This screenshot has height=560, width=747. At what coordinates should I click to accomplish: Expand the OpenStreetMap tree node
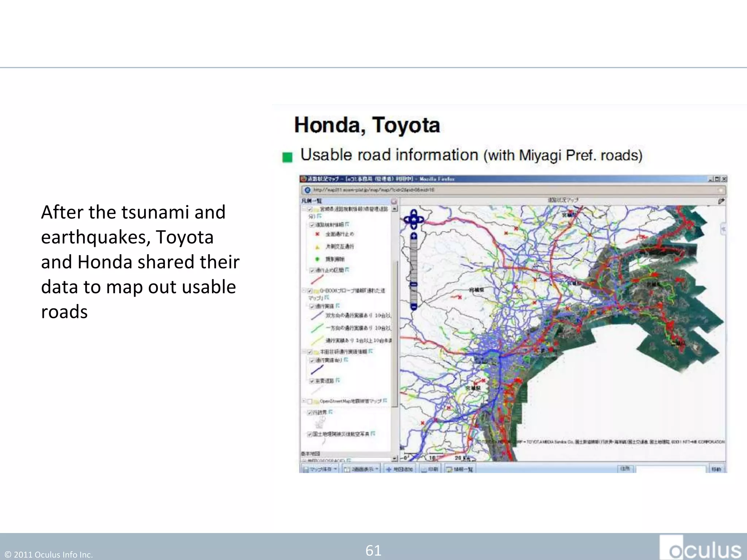point(304,401)
